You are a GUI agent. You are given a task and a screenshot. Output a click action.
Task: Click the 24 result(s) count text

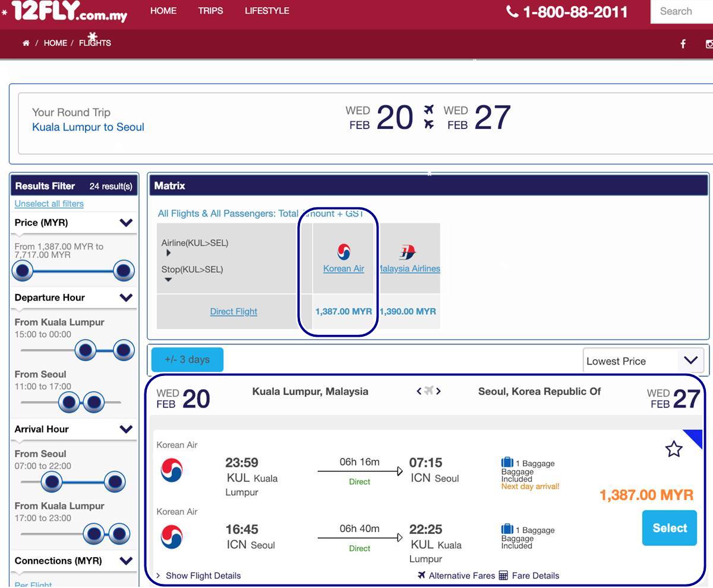click(111, 186)
